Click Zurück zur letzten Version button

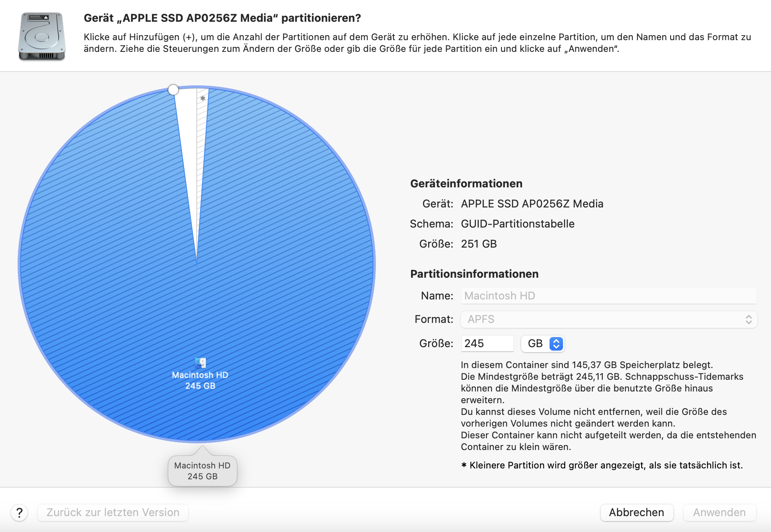point(113,512)
